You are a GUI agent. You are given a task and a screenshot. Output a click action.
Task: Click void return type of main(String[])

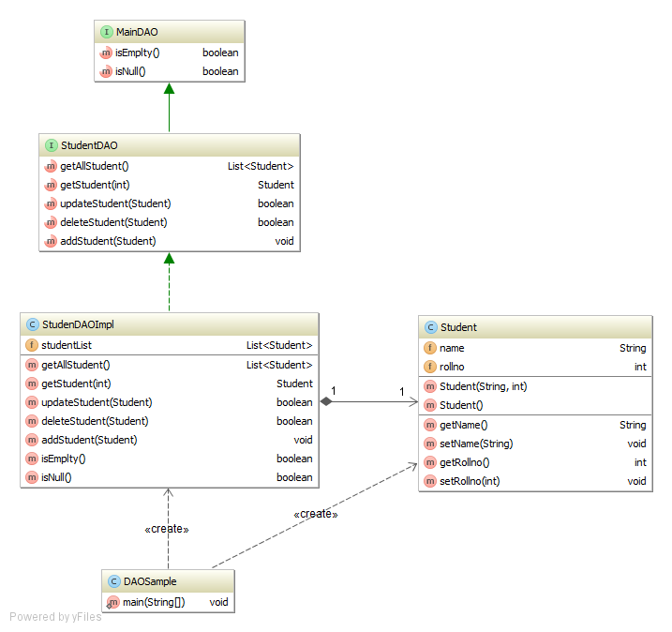218,602
